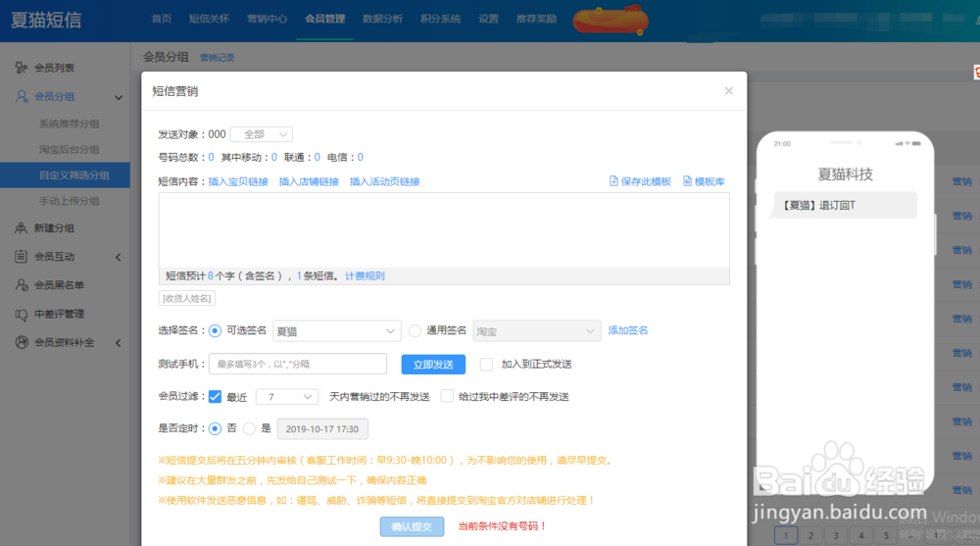The height and width of the screenshot is (546, 980).
Task: Click the 2019-10-17 17:30 datetime field
Action: coord(322,429)
